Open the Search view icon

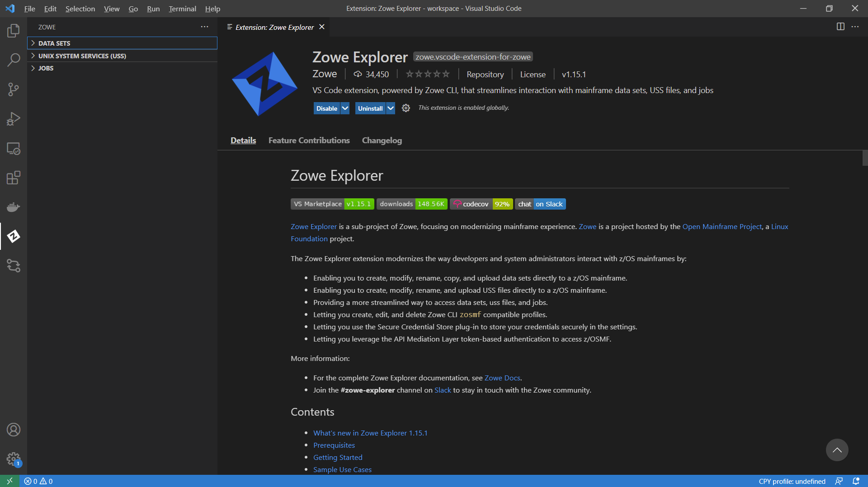(14, 60)
